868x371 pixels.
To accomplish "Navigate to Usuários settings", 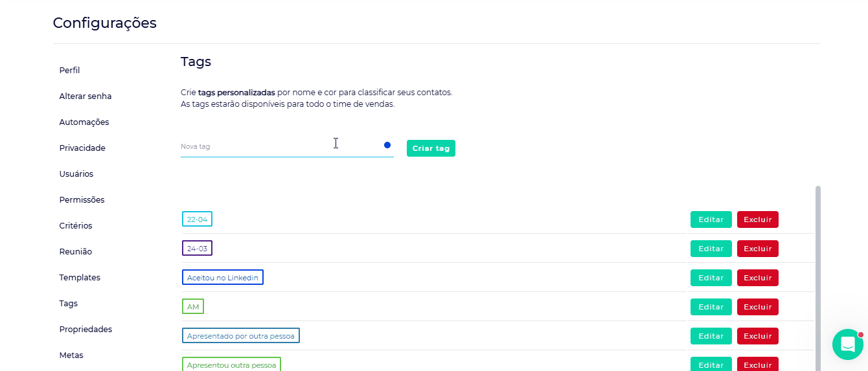I will tap(76, 174).
